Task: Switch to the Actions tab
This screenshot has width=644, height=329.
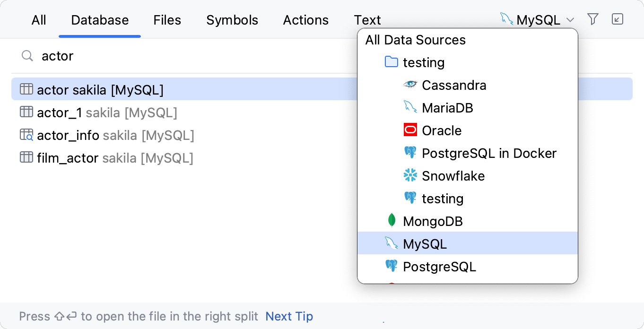Action: (305, 20)
